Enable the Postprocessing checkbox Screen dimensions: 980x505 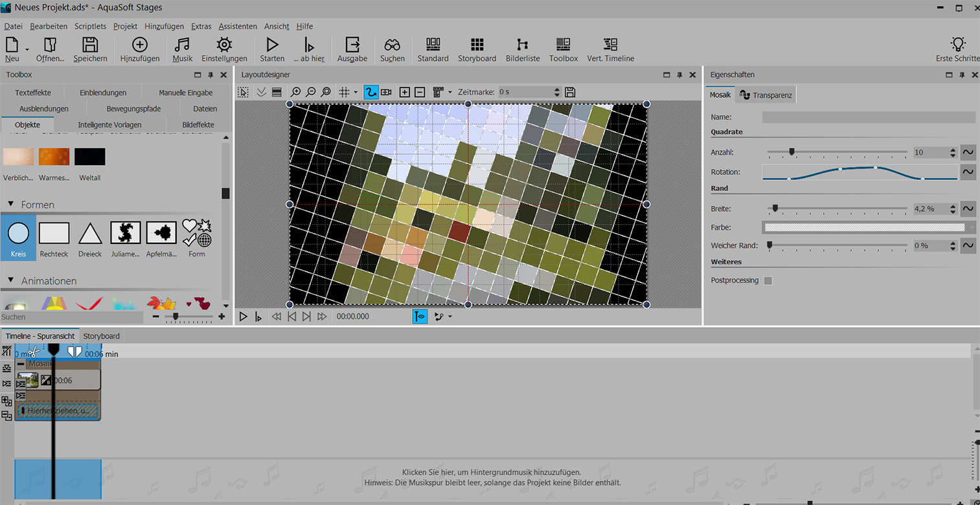point(768,280)
